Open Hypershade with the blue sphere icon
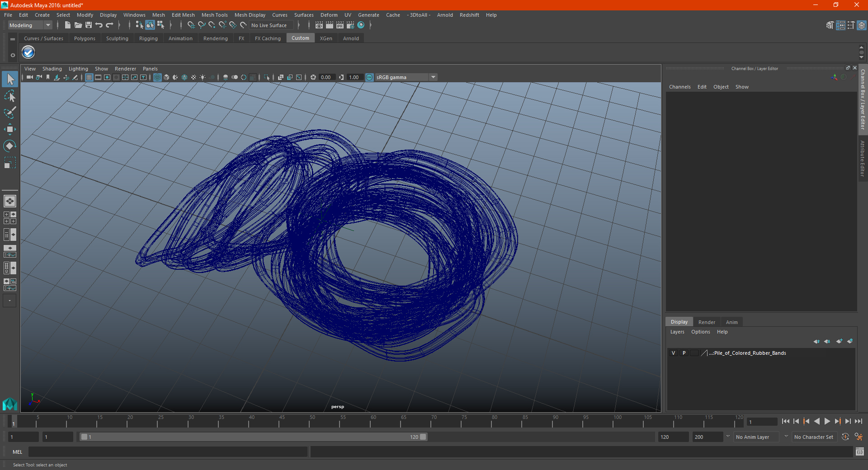This screenshot has height=470, width=868. click(x=361, y=25)
